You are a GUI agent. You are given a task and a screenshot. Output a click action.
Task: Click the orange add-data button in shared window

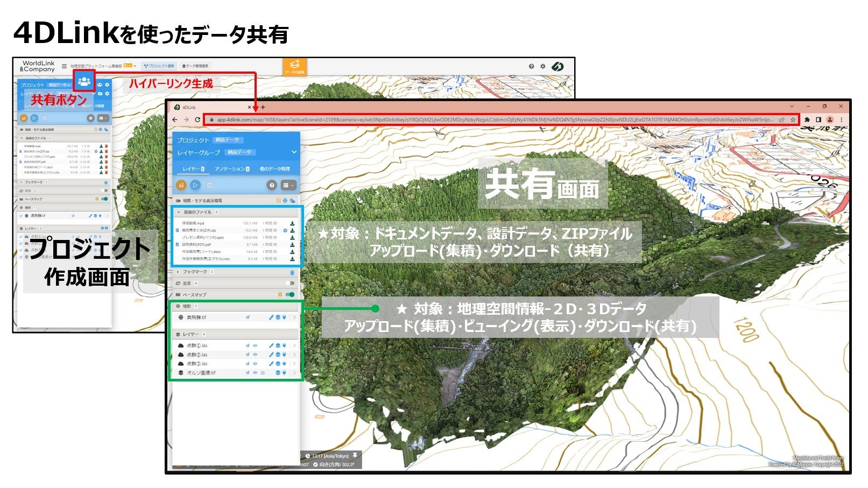pos(181,185)
